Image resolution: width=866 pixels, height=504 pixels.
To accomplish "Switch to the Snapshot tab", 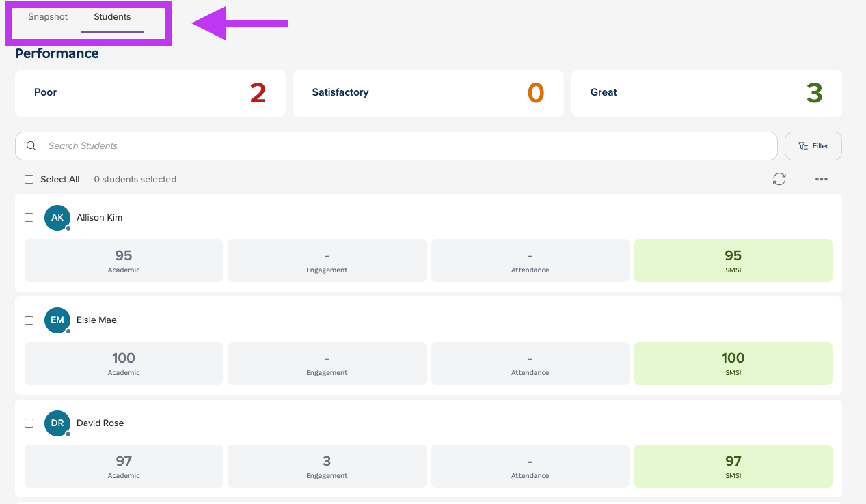I will (x=48, y=17).
